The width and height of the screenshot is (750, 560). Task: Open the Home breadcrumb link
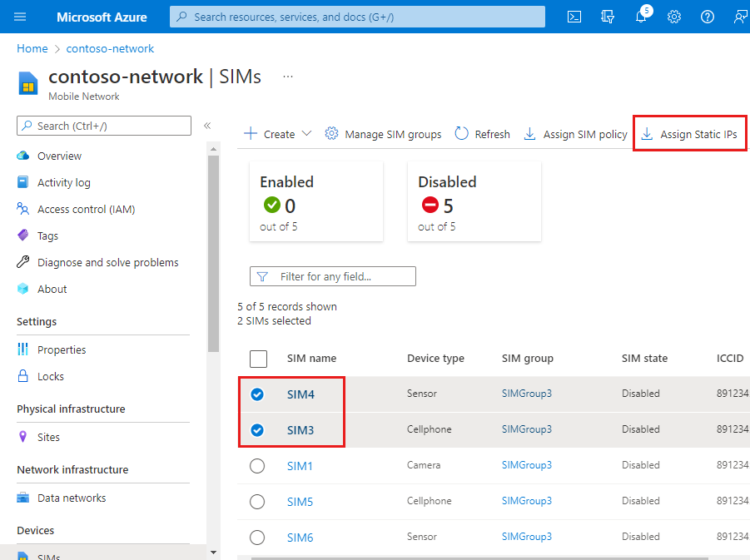point(32,48)
